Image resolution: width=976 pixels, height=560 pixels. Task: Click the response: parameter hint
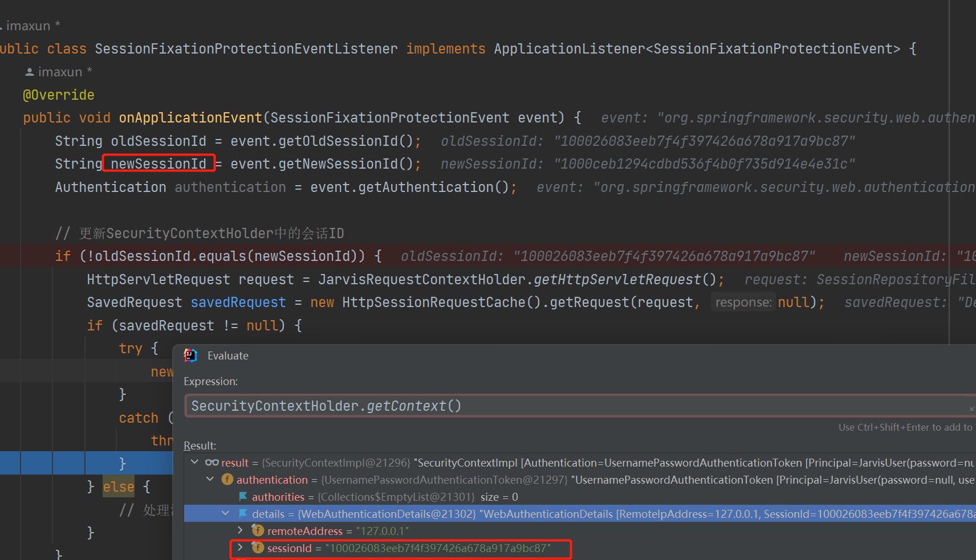click(743, 303)
